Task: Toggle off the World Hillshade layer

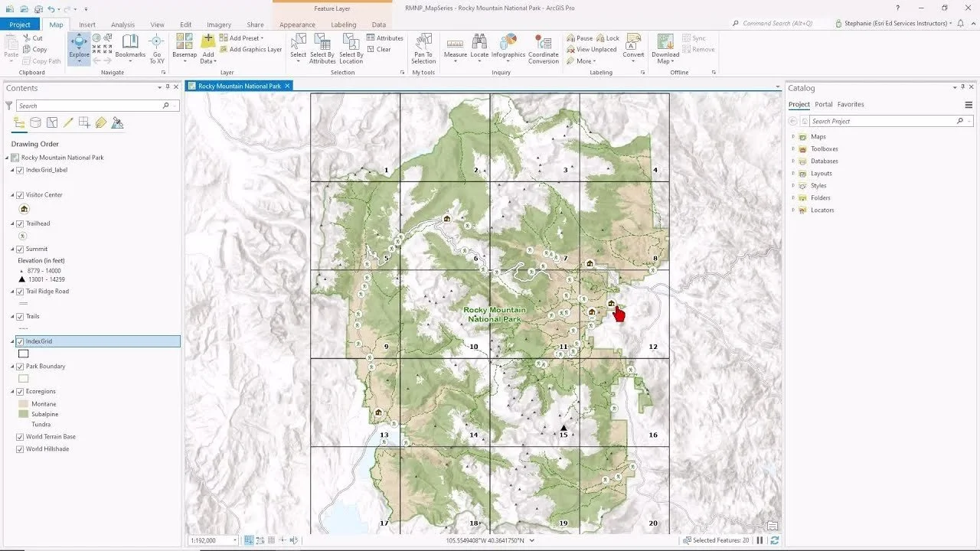Action: pyautogui.click(x=21, y=449)
